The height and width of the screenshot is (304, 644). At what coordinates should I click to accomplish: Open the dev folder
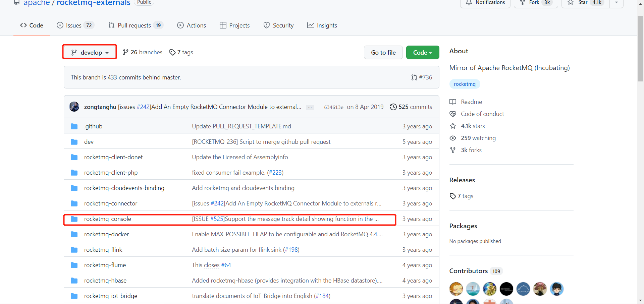coord(89,142)
